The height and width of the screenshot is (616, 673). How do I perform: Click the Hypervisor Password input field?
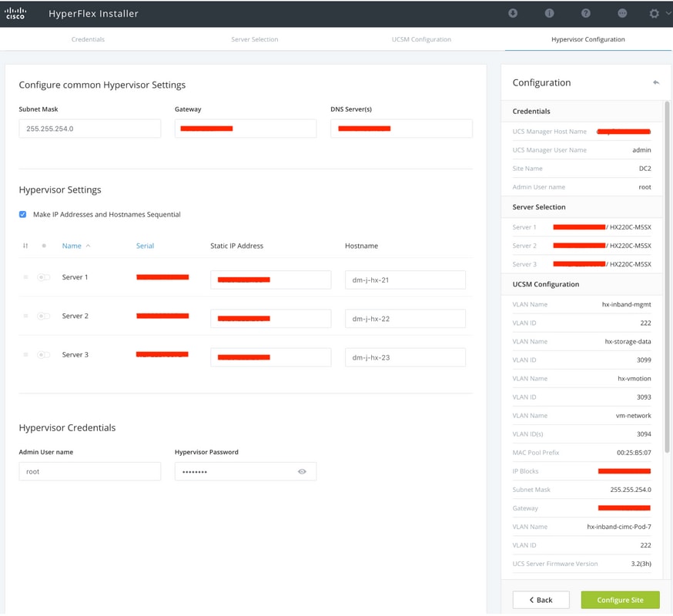coord(246,471)
